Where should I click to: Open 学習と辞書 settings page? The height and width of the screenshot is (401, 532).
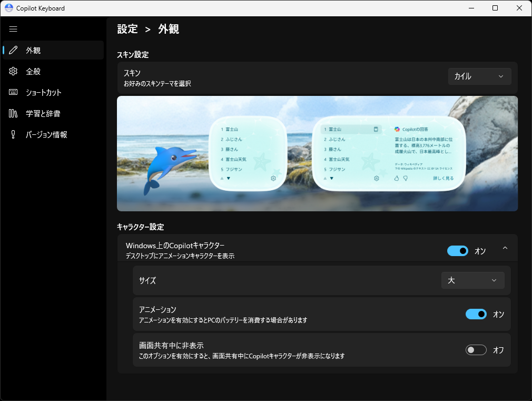53,113
